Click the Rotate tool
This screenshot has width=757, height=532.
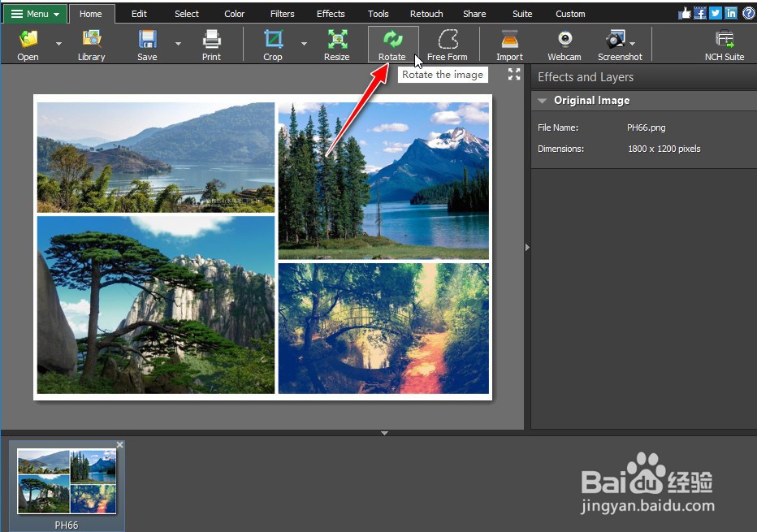point(392,45)
